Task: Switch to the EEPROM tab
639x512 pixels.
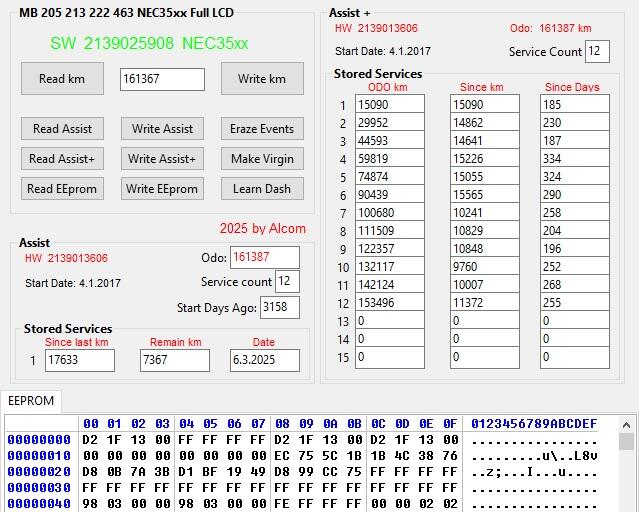Action: [31, 401]
